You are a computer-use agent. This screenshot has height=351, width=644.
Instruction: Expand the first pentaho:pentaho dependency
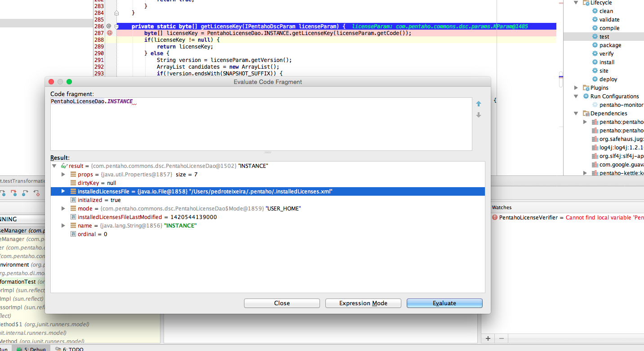(x=585, y=122)
